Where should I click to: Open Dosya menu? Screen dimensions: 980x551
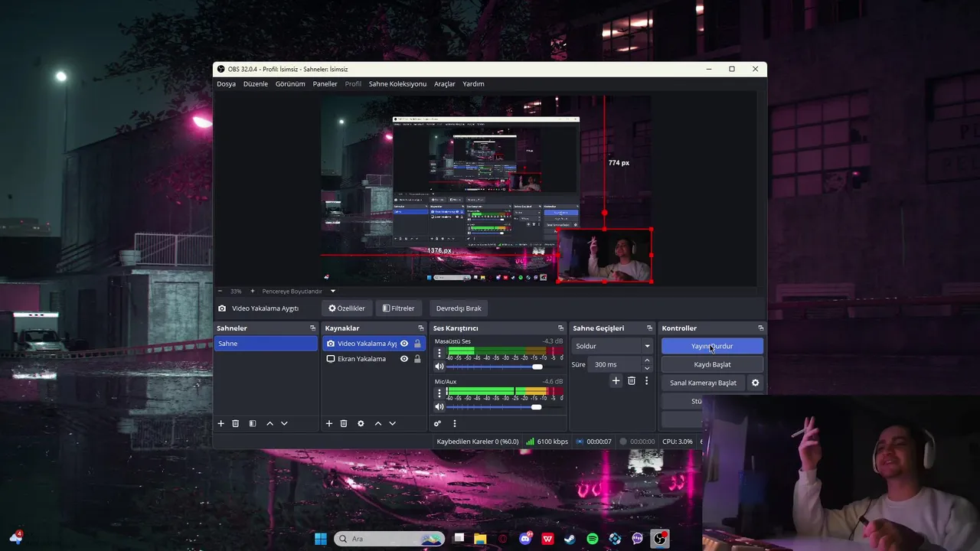(226, 84)
